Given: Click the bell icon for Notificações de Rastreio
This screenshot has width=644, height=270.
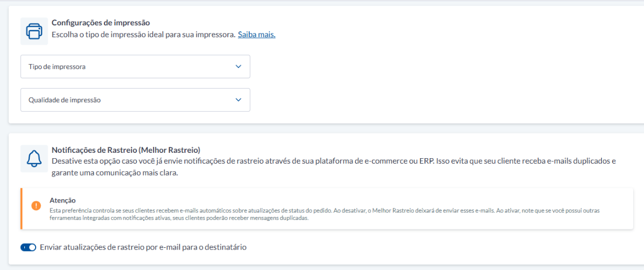Looking at the screenshot, I should pyautogui.click(x=34, y=158).
